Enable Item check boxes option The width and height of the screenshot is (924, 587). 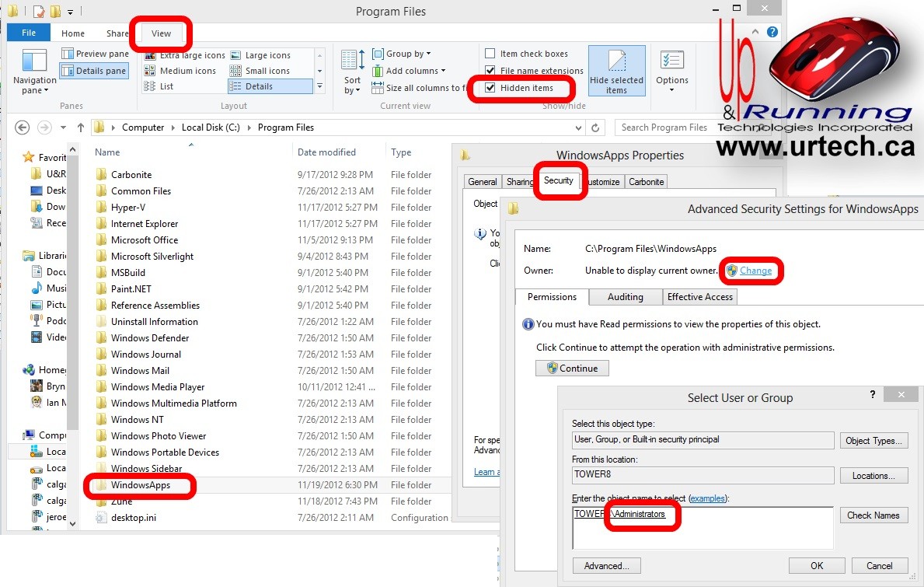(x=490, y=54)
